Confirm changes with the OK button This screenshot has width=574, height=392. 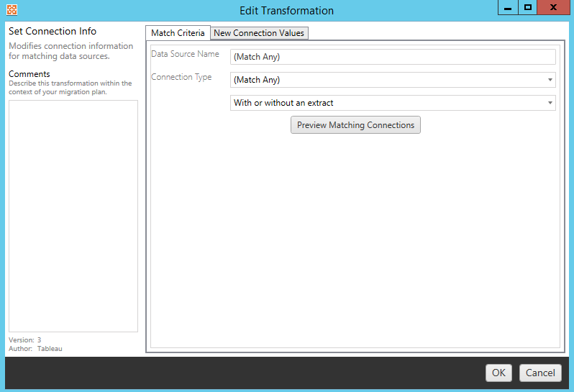pyautogui.click(x=498, y=373)
